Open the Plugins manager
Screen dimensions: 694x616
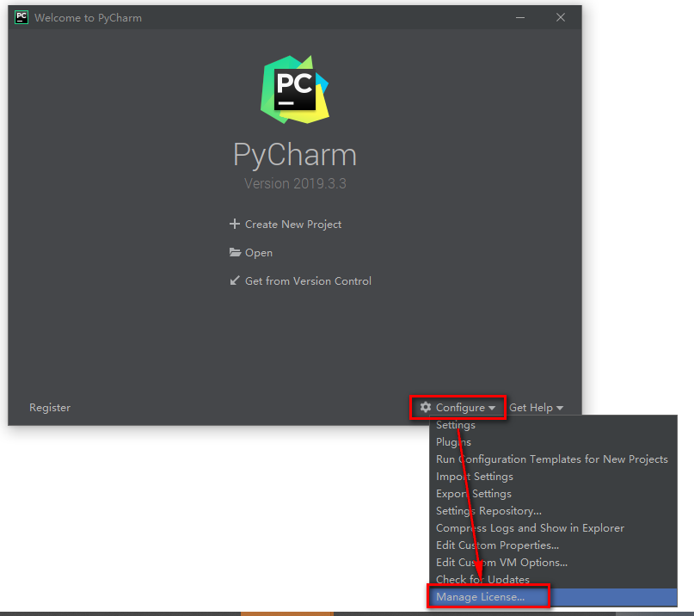453,441
